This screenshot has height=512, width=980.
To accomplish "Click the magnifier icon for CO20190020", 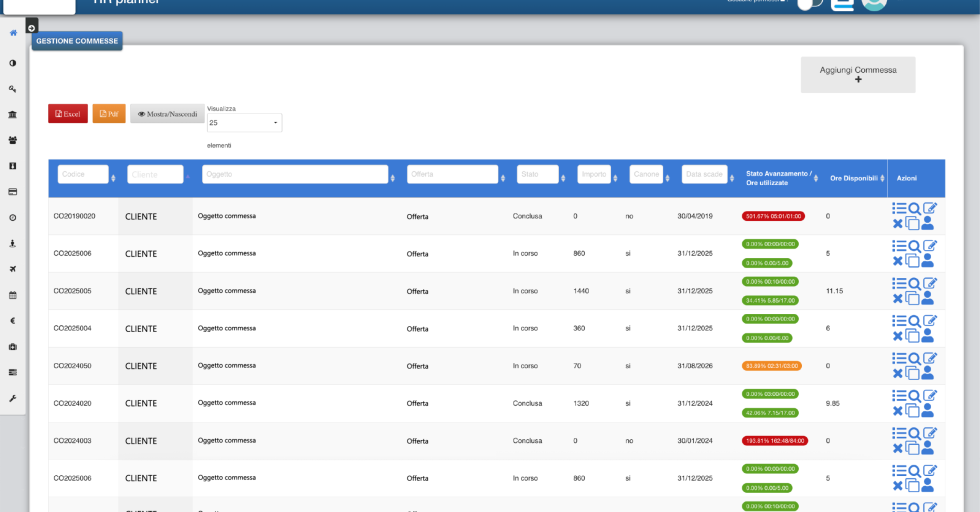I will click(x=914, y=209).
